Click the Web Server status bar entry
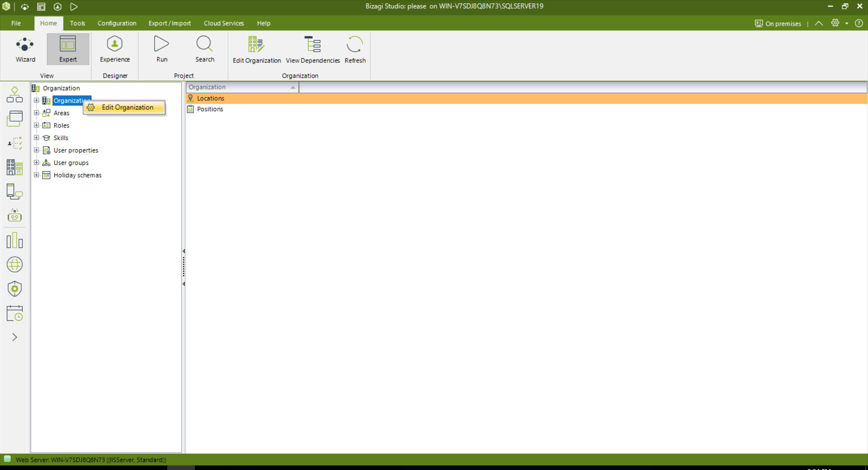This screenshot has width=868, height=470. coord(91,460)
